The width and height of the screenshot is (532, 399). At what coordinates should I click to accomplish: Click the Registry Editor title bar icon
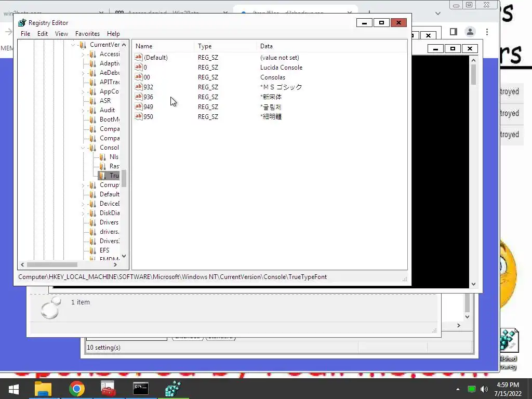[x=22, y=23]
